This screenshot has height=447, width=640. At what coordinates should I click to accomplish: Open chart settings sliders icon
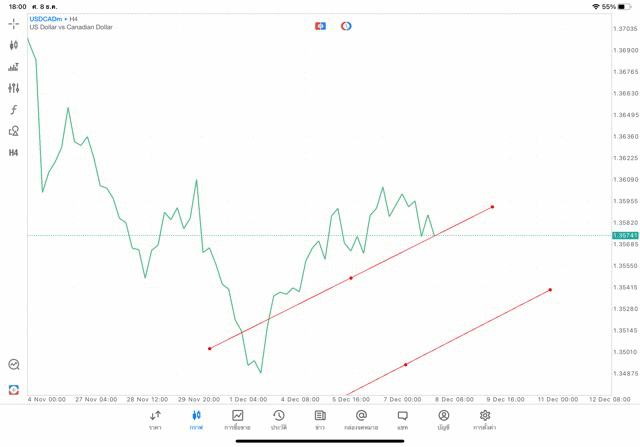click(14, 88)
